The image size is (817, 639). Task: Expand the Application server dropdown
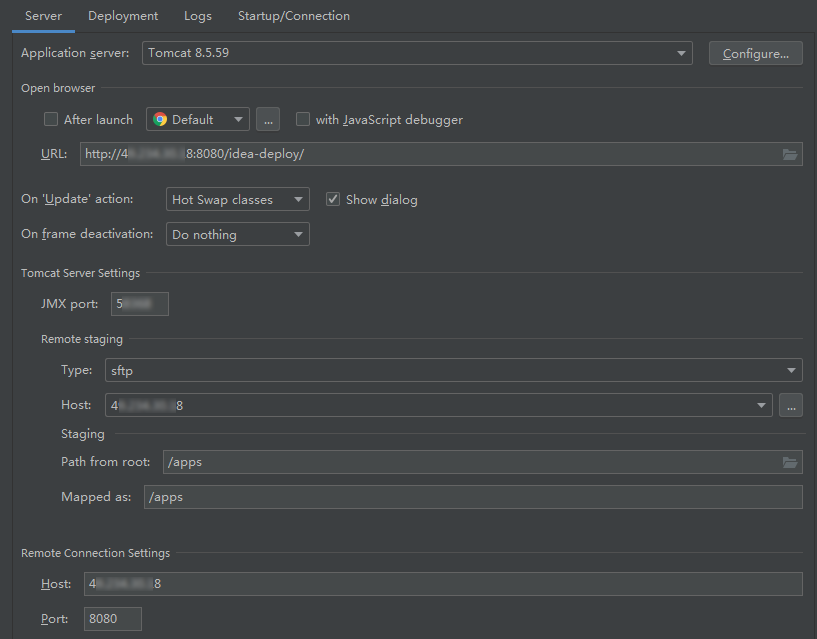coord(681,53)
